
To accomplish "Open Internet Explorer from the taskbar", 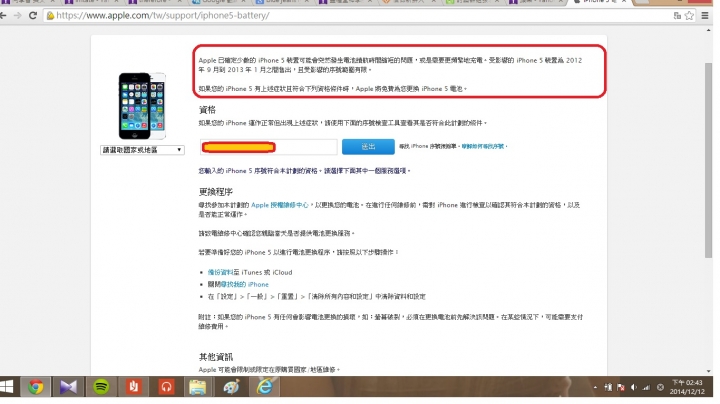I will pyautogui.click(x=264, y=387).
